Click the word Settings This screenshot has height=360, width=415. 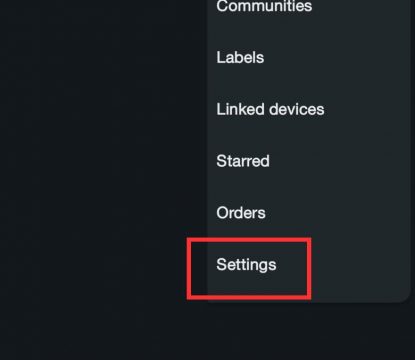246,265
